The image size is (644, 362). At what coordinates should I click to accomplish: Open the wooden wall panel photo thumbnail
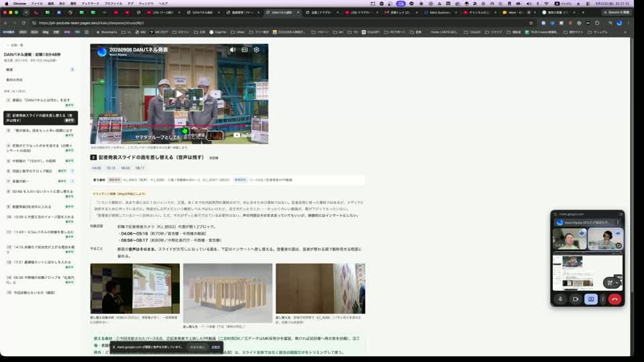pos(321,288)
